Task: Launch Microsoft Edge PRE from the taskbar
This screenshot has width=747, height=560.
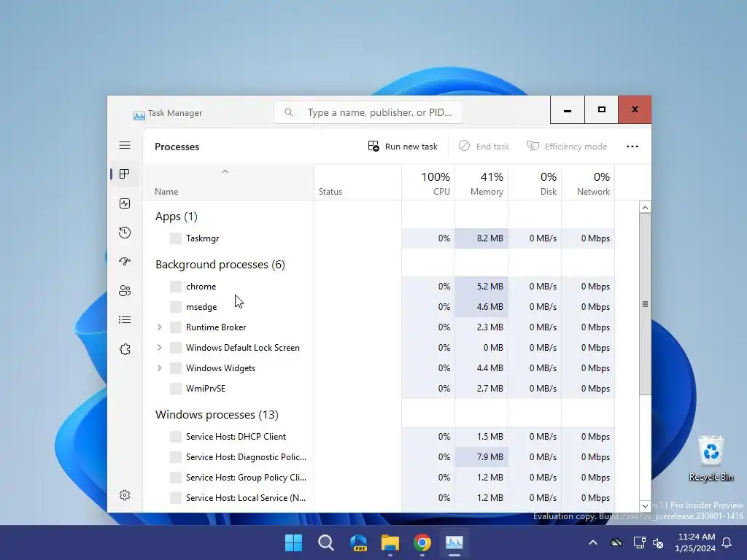Action: coord(358,542)
